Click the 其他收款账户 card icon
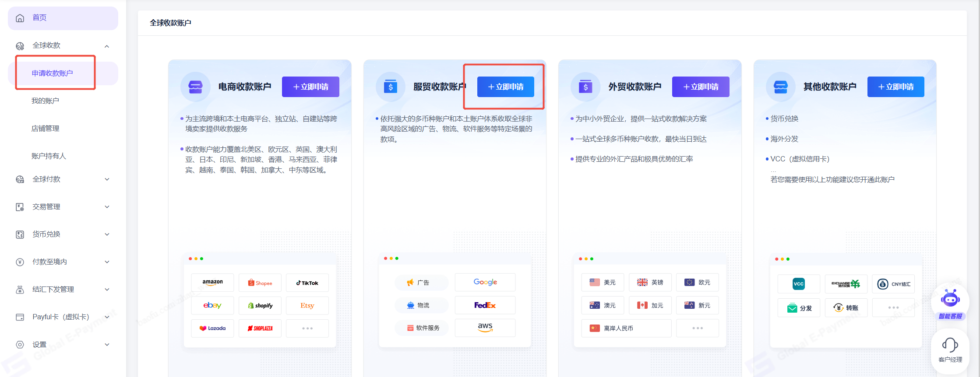980x377 pixels. coord(780,87)
